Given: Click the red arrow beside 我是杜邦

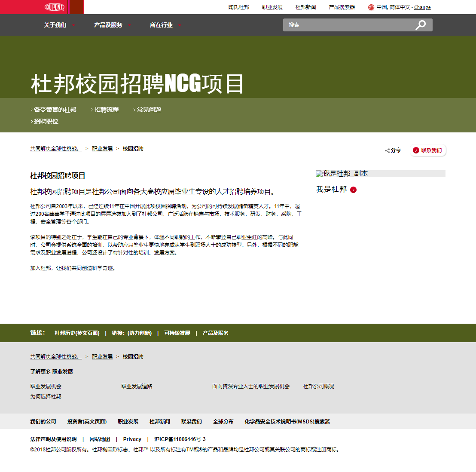Looking at the screenshot, I should pos(354,190).
